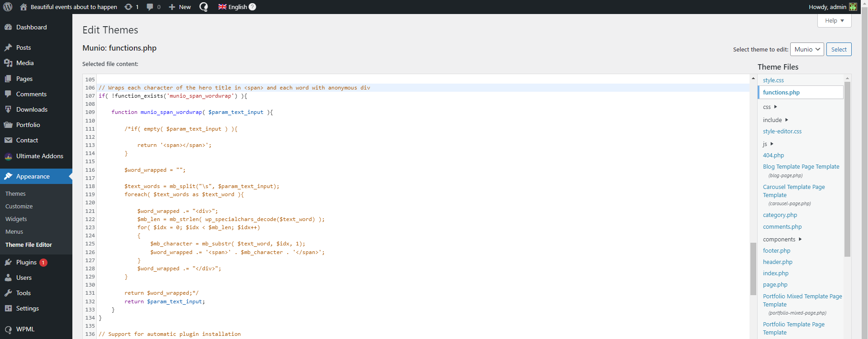Click the Theme Files list scrollbar

pyautogui.click(x=847, y=169)
